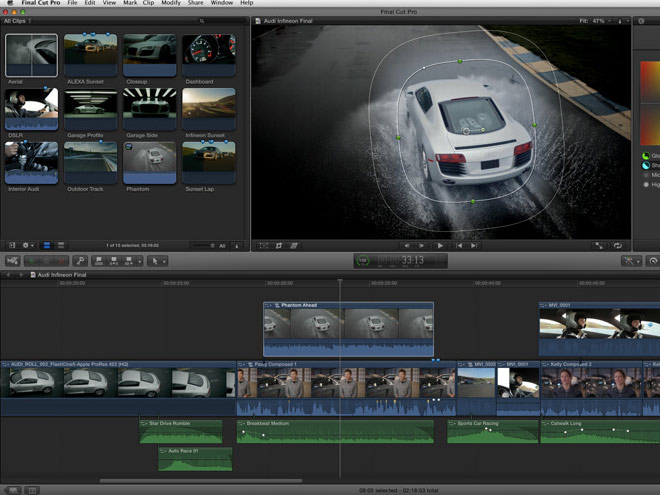Image resolution: width=660 pixels, height=495 pixels.
Task: Open the Edit menu
Action: [x=90, y=3]
